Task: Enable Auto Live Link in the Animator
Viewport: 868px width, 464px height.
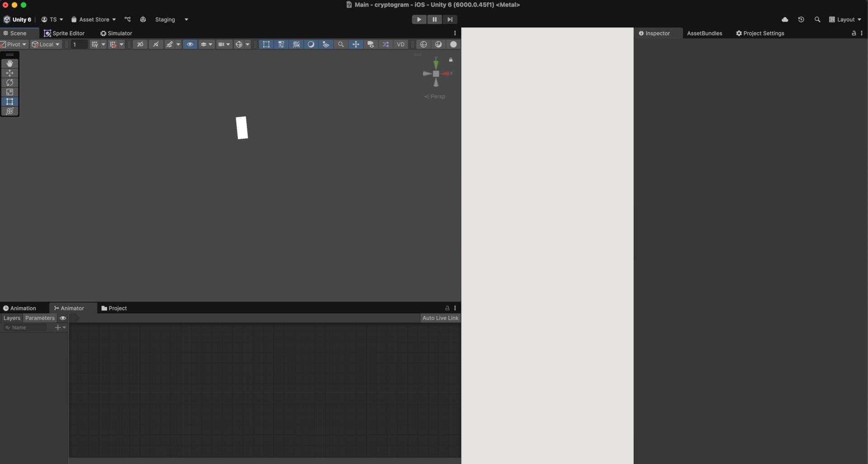Action: click(440, 318)
